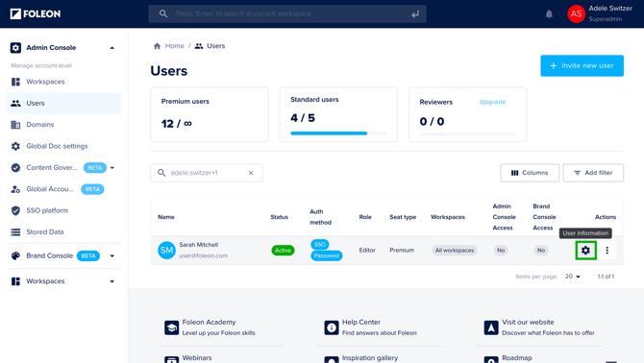
Task: Open user information gear for Sarah Mitchell
Action: point(585,251)
